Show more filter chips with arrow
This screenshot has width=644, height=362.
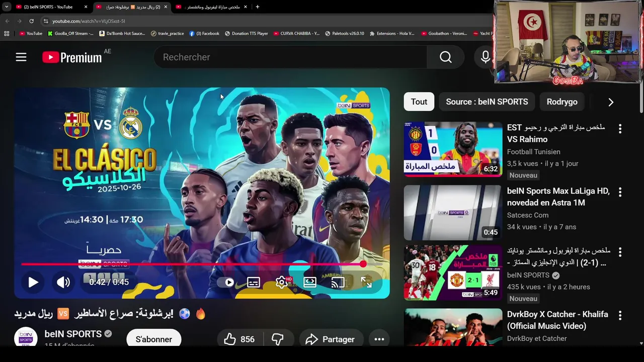pyautogui.click(x=611, y=102)
